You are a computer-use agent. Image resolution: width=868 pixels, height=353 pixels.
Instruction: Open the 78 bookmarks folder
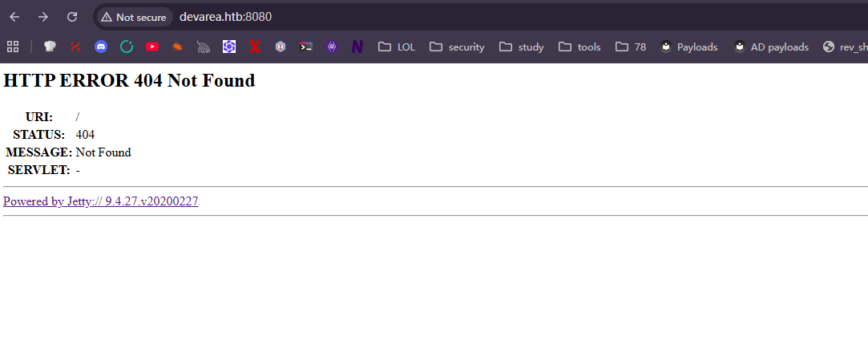click(x=631, y=47)
